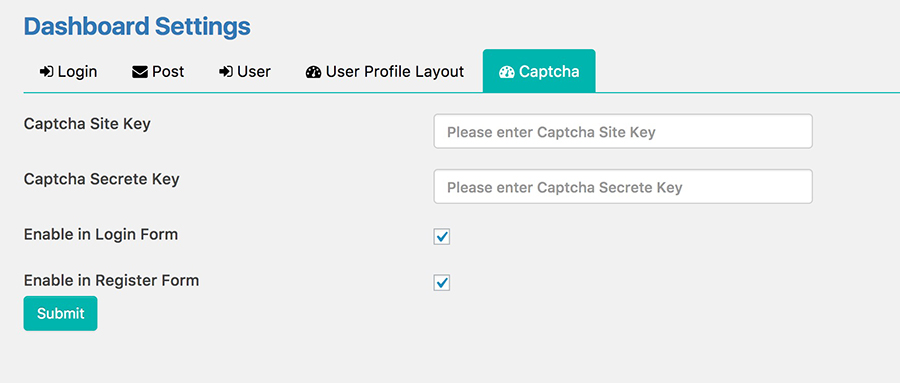The width and height of the screenshot is (900, 383).
Task: Click the gauge icon beside User Profile Layout
Action: point(313,72)
